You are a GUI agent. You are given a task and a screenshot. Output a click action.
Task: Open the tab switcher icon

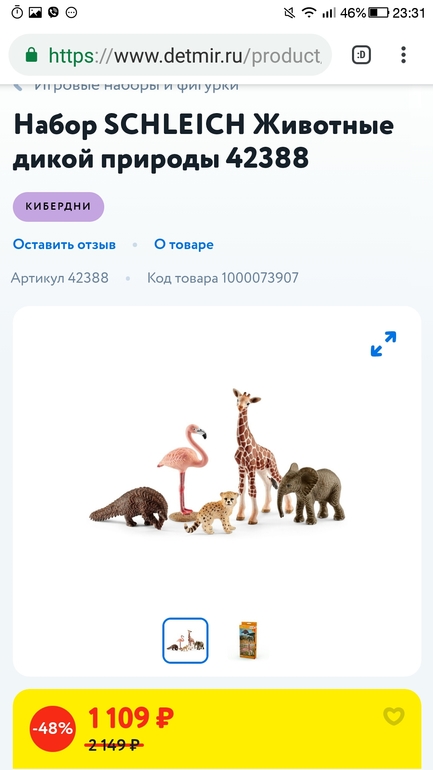tap(361, 55)
